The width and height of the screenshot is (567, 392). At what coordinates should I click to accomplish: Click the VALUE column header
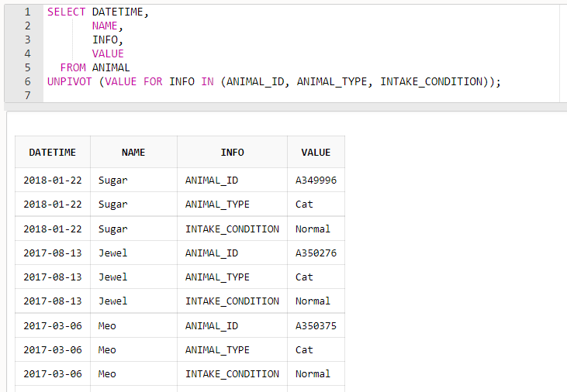tap(316, 152)
